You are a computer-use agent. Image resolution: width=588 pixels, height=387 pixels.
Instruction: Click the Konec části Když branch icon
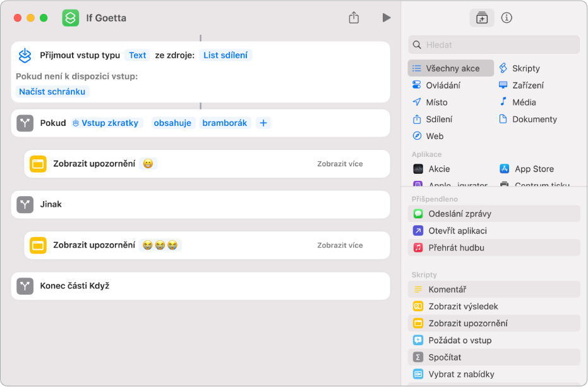pyautogui.click(x=25, y=286)
